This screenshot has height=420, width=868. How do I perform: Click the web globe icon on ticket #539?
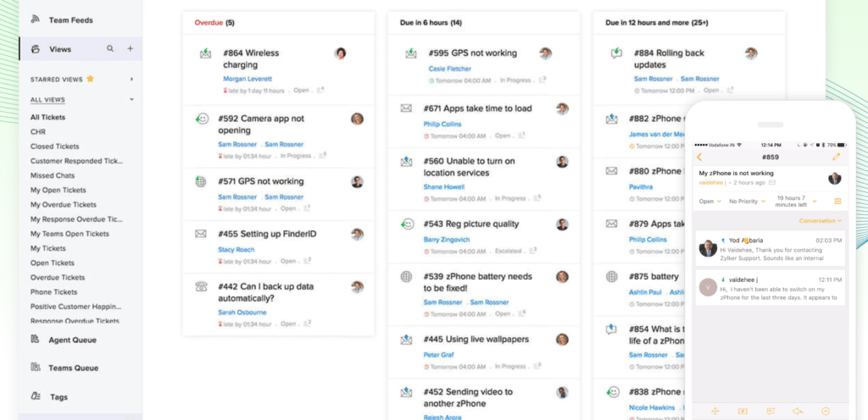click(x=407, y=277)
